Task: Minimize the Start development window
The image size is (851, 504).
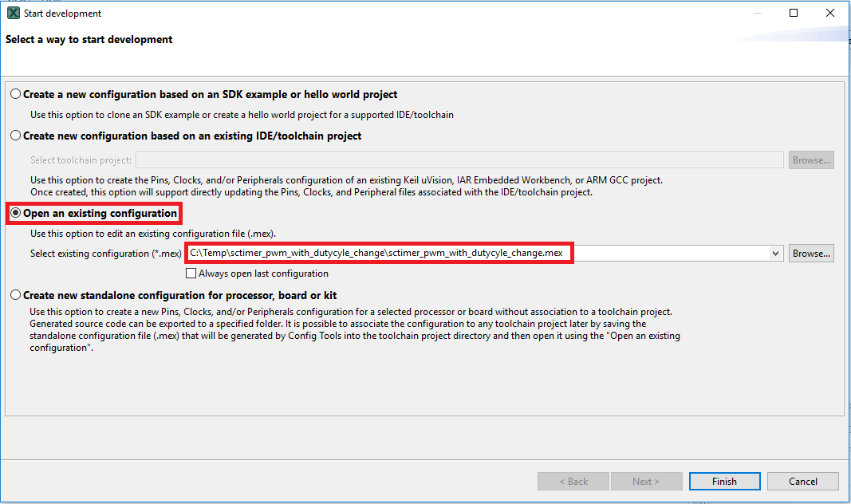Action: pyautogui.click(x=756, y=14)
